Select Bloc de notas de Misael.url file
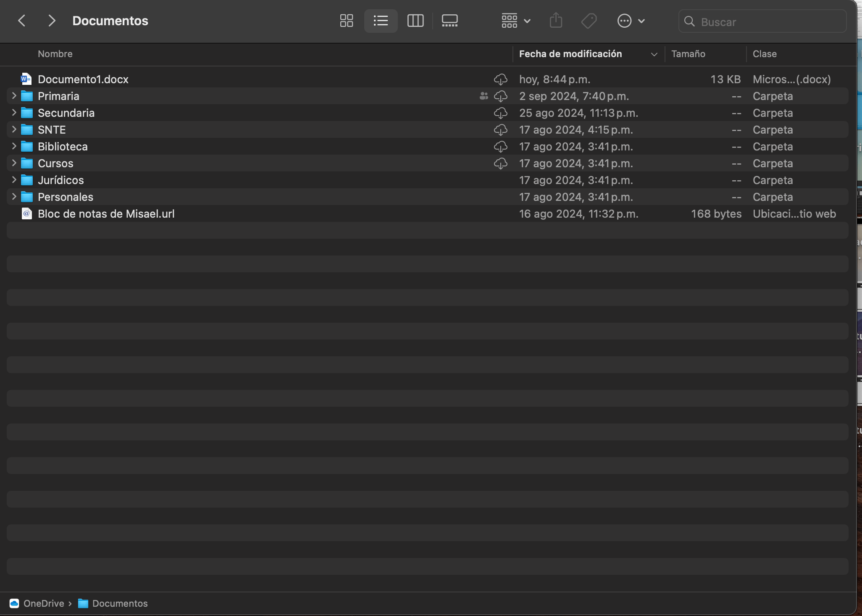862x616 pixels. click(106, 214)
